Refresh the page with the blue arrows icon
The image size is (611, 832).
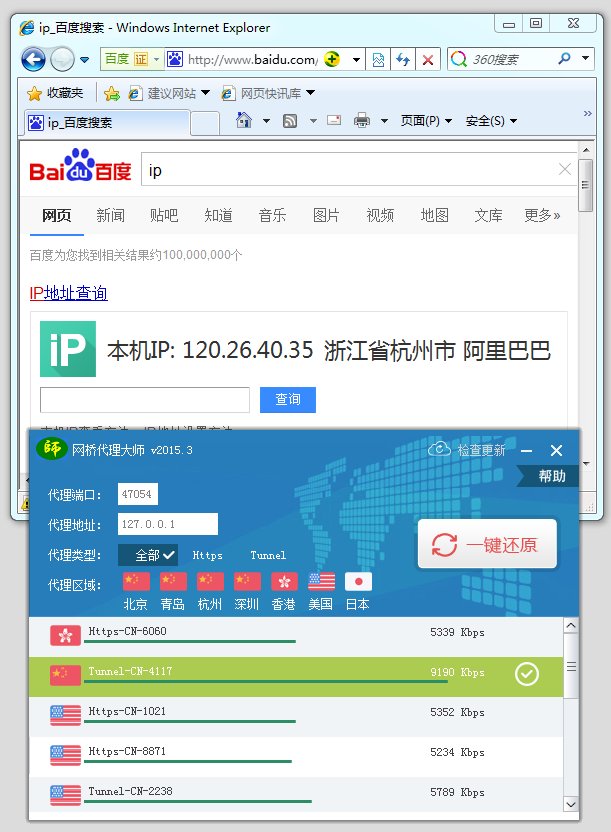pos(403,59)
